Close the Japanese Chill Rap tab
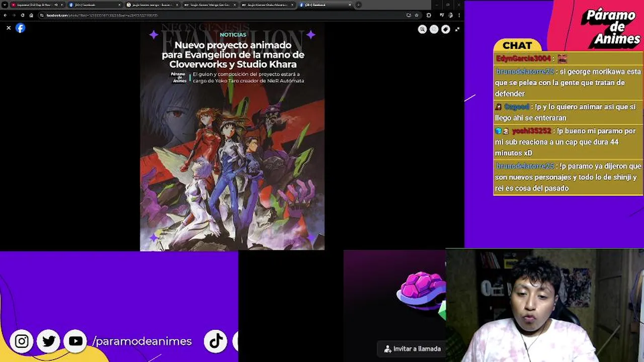Screen dimensions: 644x362 point(62,5)
